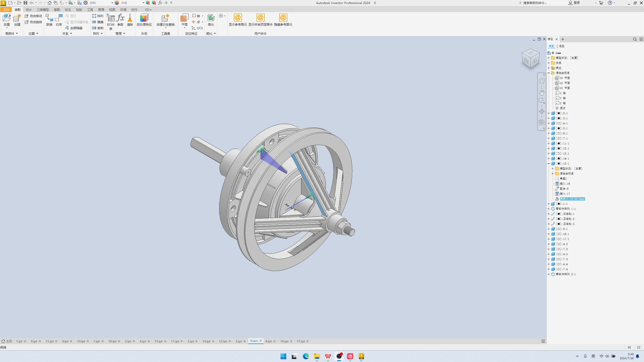This screenshot has width=644, height=362.
Task: Open the 约束 (Constrain) tool
Action: pyautogui.click(x=59, y=20)
